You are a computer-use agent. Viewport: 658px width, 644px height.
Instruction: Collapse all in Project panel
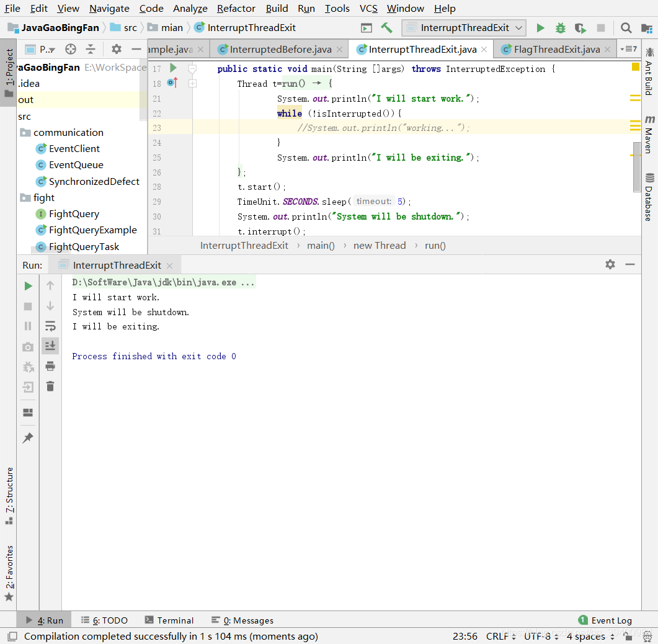coord(91,49)
